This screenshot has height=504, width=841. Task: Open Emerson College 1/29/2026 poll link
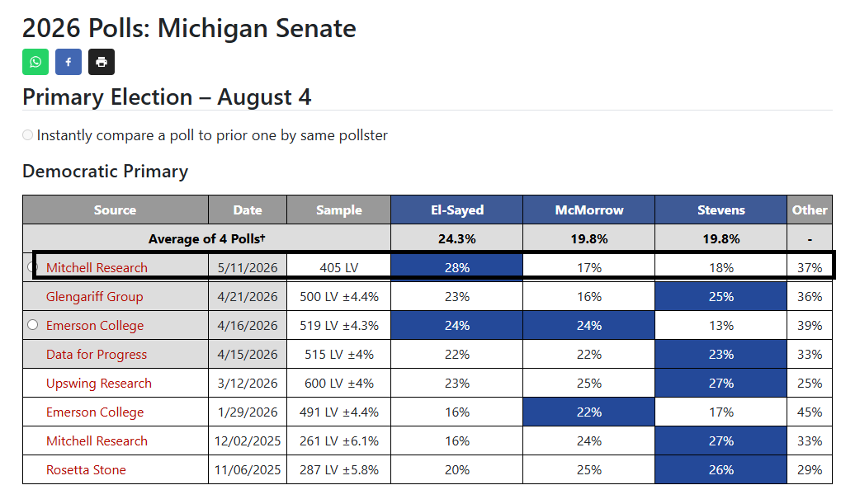[x=95, y=412]
